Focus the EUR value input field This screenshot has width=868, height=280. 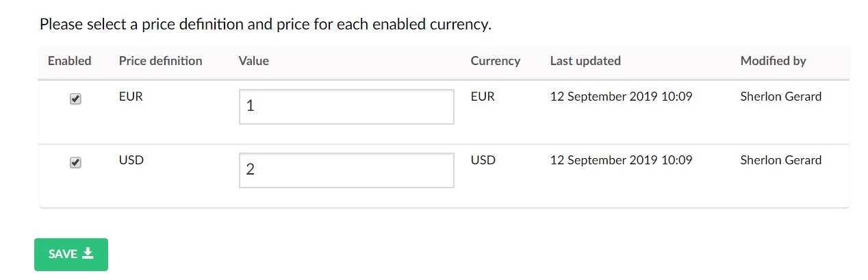coord(346,107)
